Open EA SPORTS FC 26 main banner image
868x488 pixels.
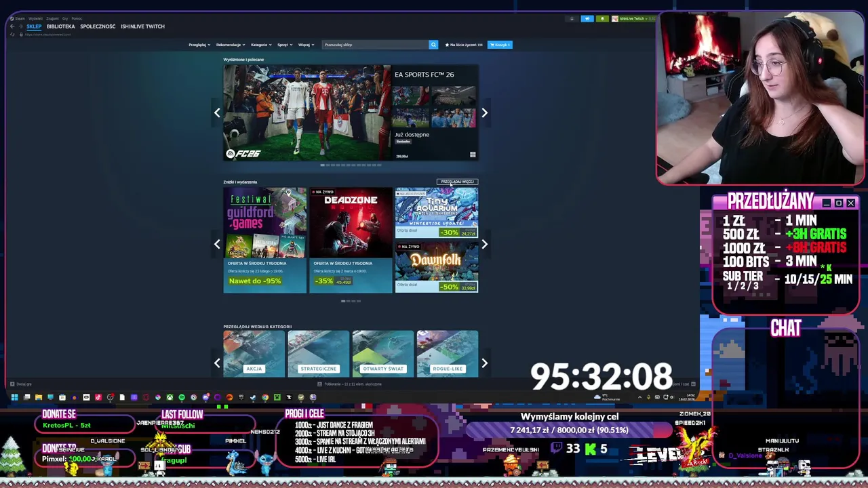(307, 113)
